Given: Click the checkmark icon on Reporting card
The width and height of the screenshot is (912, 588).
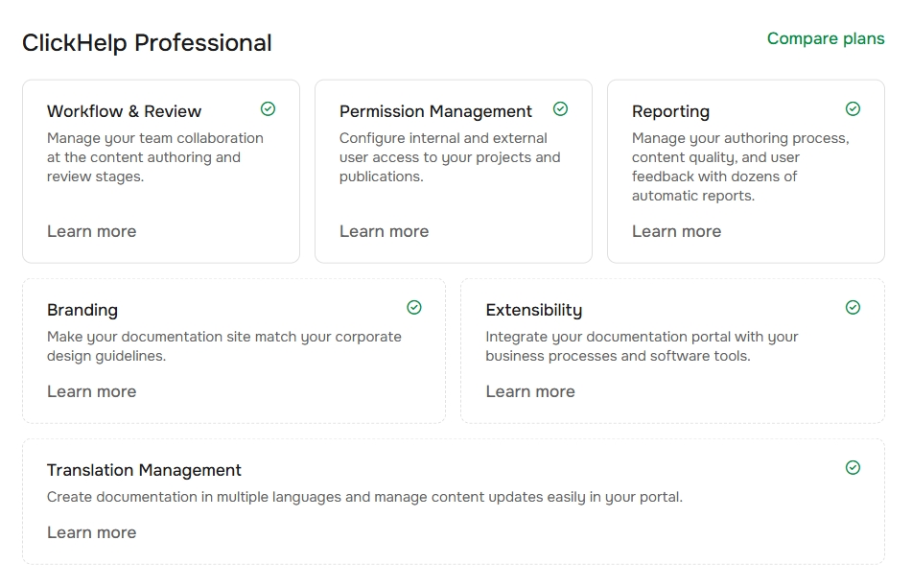Looking at the screenshot, I should click(x=853, y=109).
